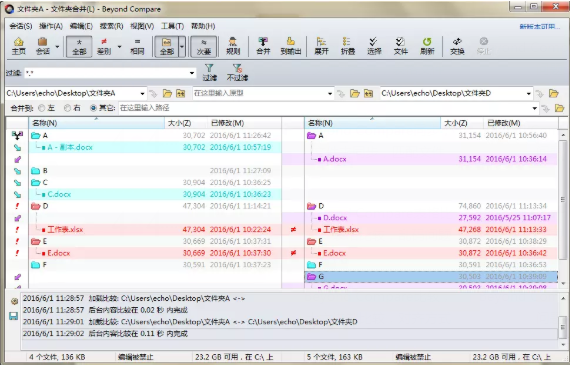Image resolution: width=570 pixels, height=365 pixels.
Task: Select the 右 merge-to radio button
Action: pos(67,108)
